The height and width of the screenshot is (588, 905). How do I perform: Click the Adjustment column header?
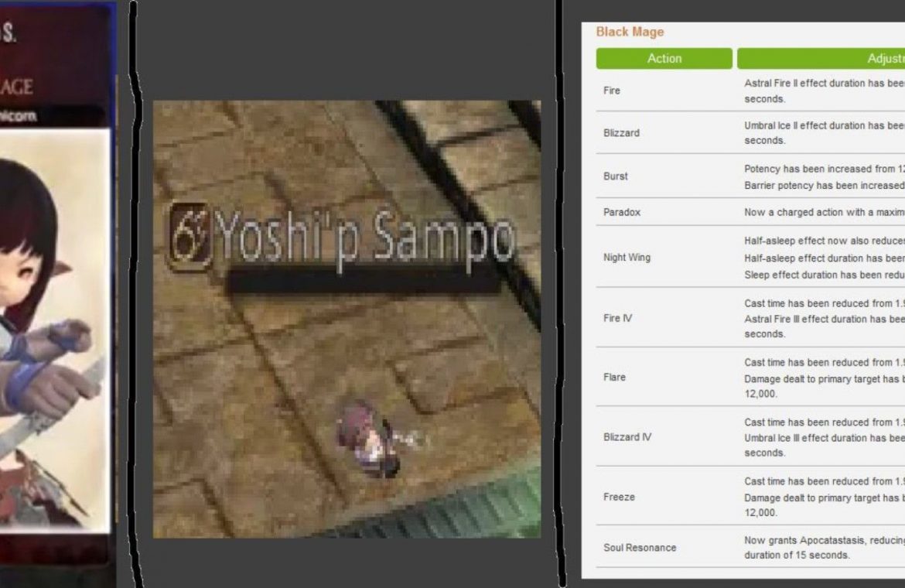pyautogui.click(x=821, y=58)
